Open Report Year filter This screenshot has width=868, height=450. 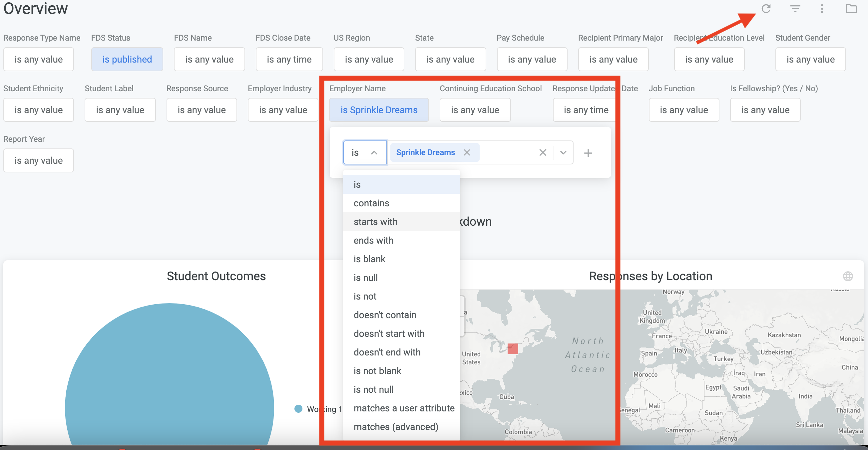coord(38,160)
